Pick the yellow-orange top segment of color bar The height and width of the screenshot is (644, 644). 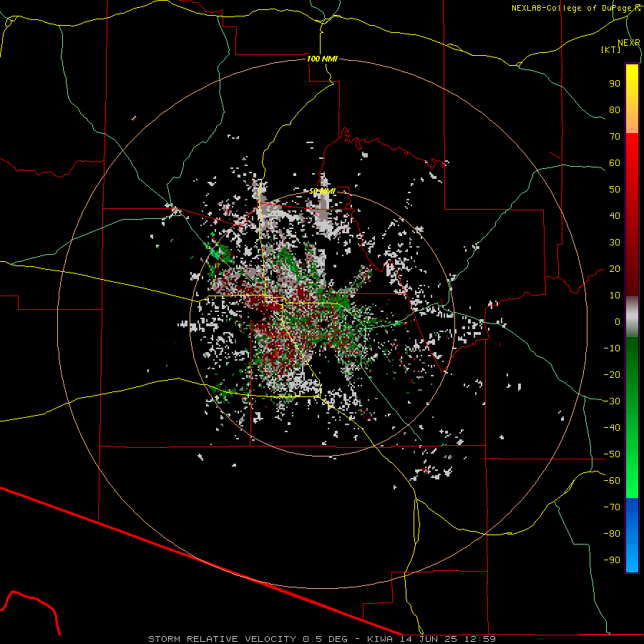coord(632,99)
